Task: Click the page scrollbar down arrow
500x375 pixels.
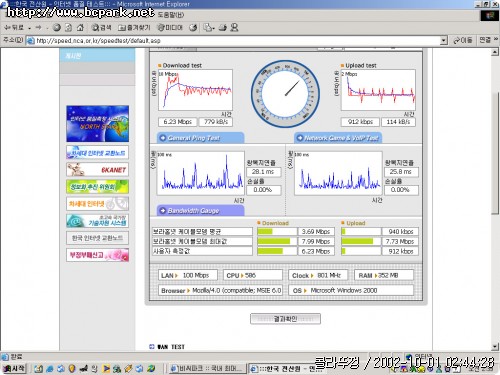Action: 495,347
